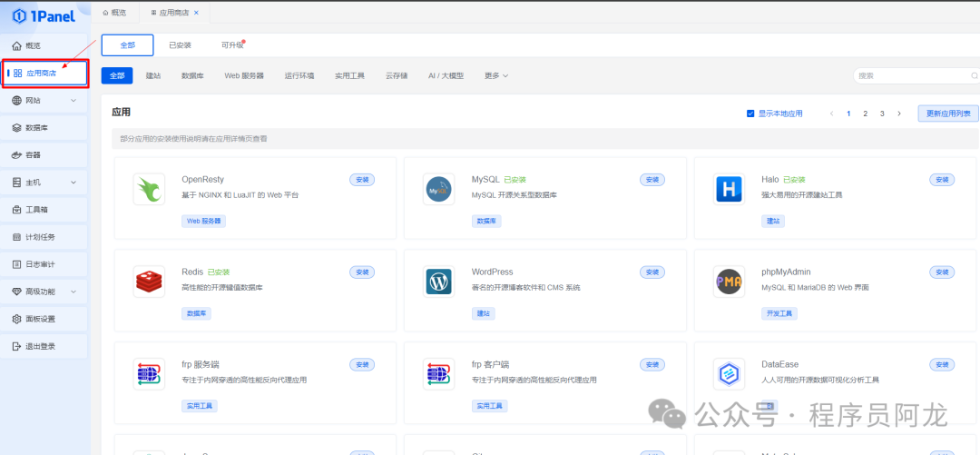The image size is (980, 455).
Task: Click the Halo app icon
Action: coord(729,189)
